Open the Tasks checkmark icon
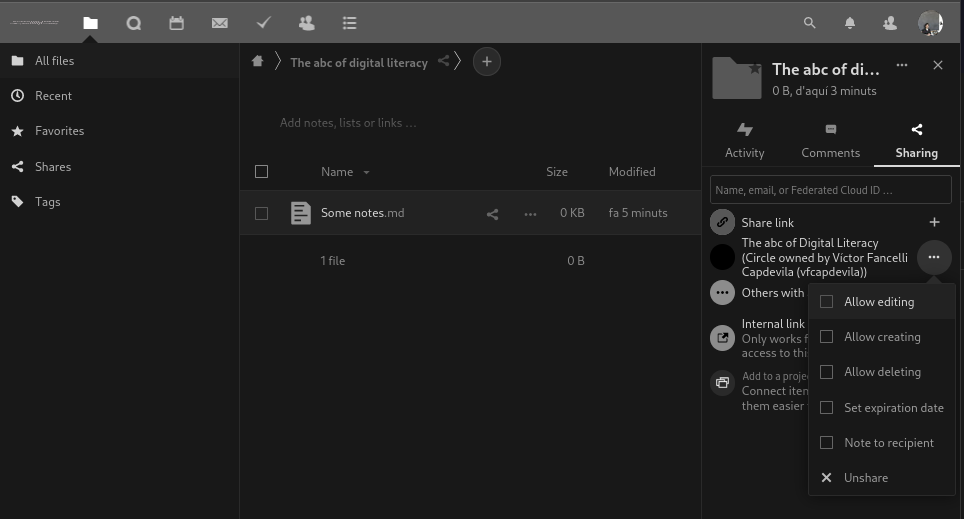The image size is (964, 519). coord(264,22)
